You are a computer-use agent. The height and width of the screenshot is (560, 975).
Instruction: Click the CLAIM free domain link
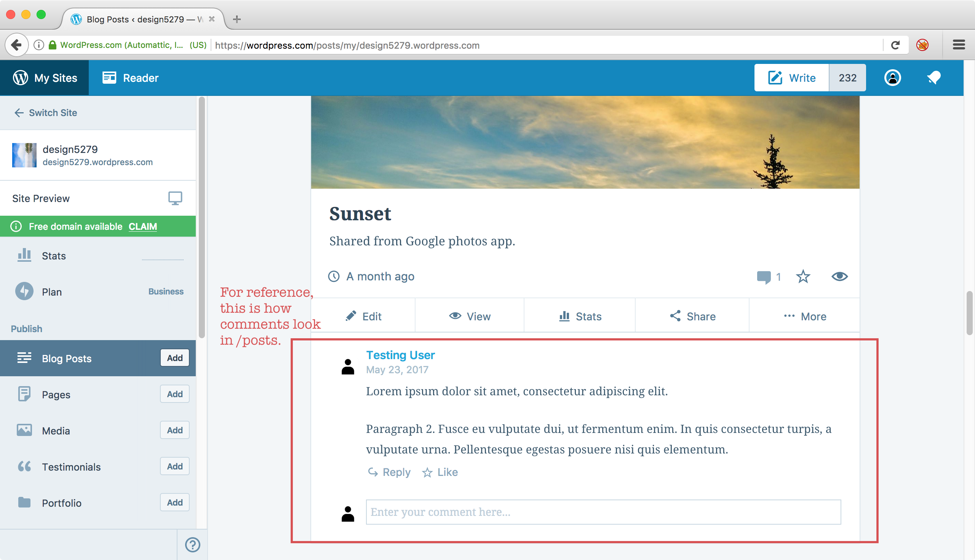point(143,226)
